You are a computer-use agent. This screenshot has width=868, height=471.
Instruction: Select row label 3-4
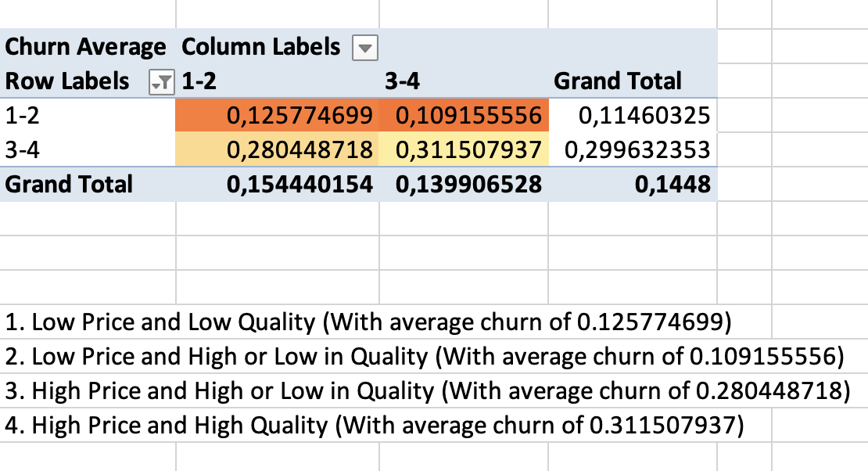point(88,149)
